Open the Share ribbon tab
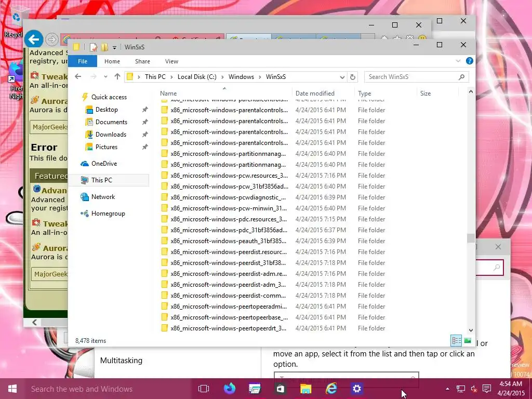This screenshot has height=399, width=532. (142, 61)
